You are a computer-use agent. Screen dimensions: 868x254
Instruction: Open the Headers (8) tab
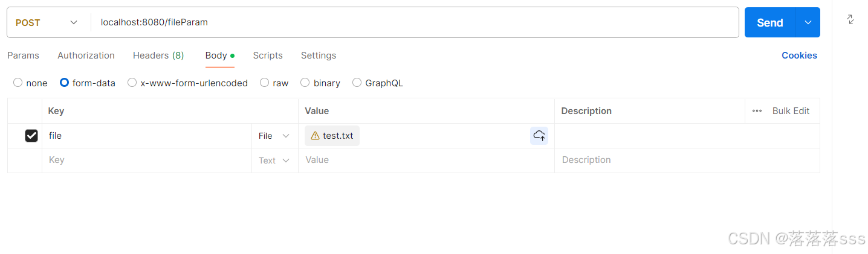click(x=158, y=56)
